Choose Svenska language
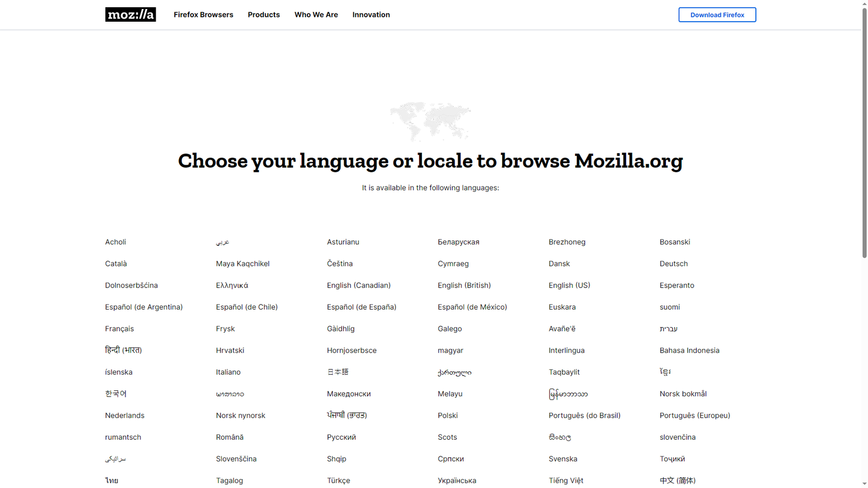868x488 pixels. 562,458
